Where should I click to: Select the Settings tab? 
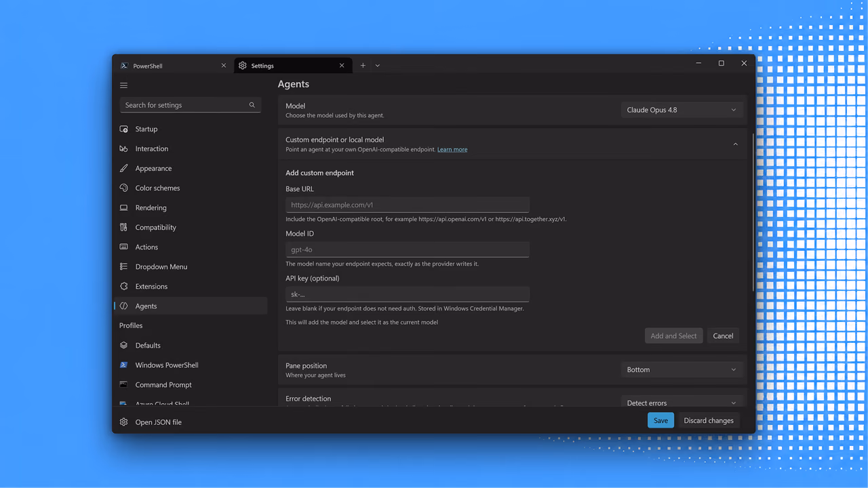tap(293, 66)
